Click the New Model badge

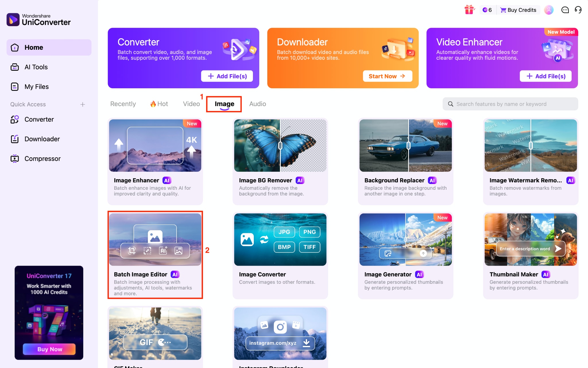pos(561,32)
